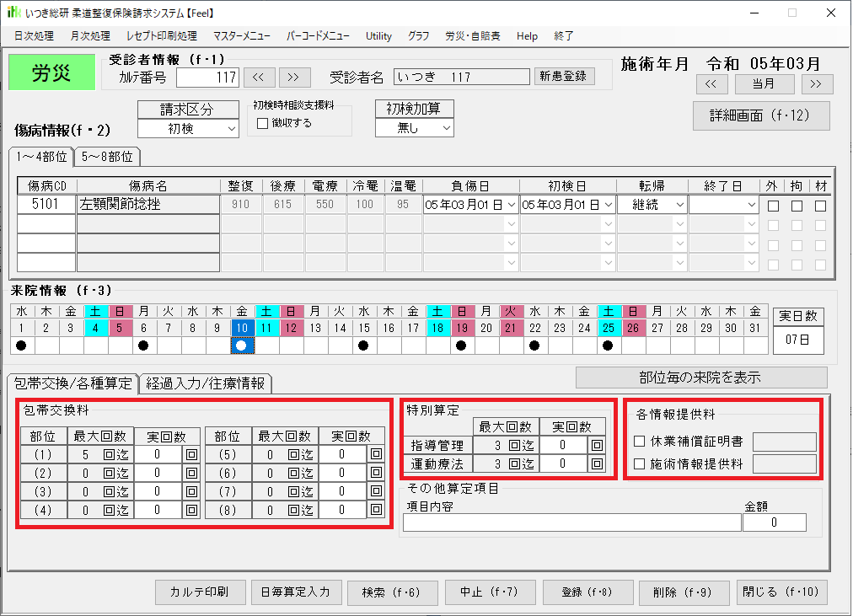
Task: Click the counter icon for 部位 (5) 実回数
Action: pyautogui.click(x=375, y=454)
